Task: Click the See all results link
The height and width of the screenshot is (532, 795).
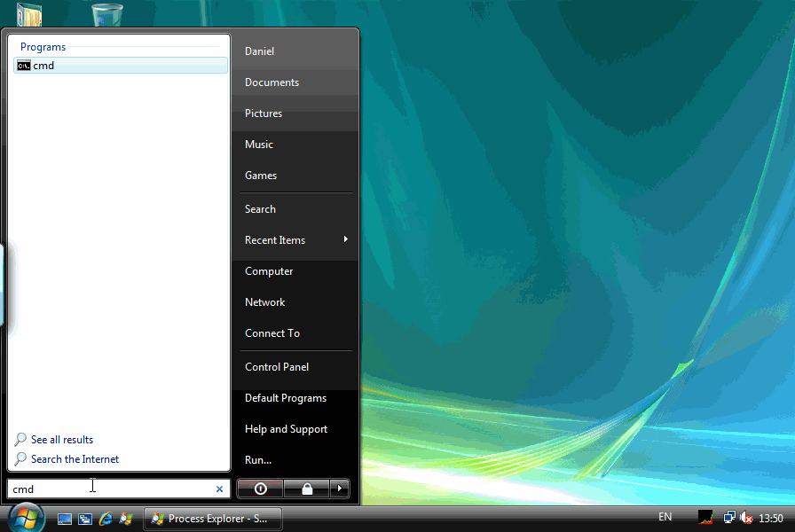Action: pyautogui.click(x=61, y=439)
